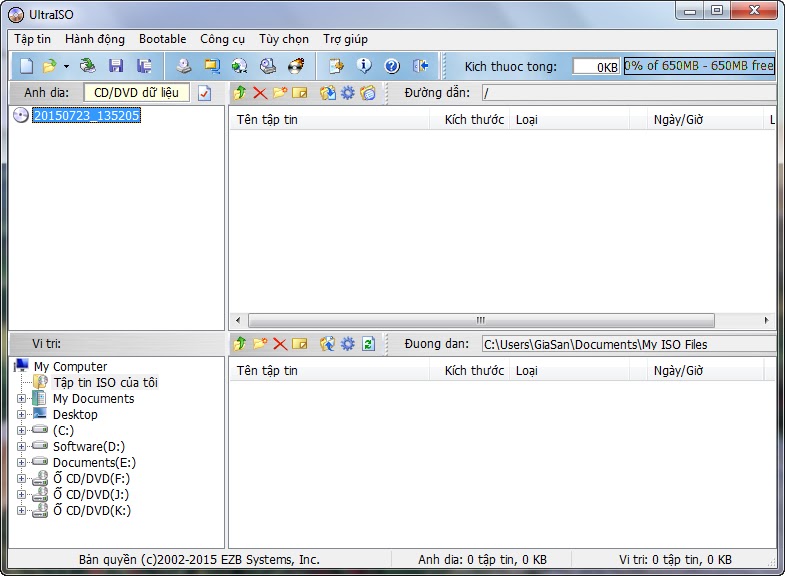Click the red X delete icon beside Đường dẫn

click(260, 93)
